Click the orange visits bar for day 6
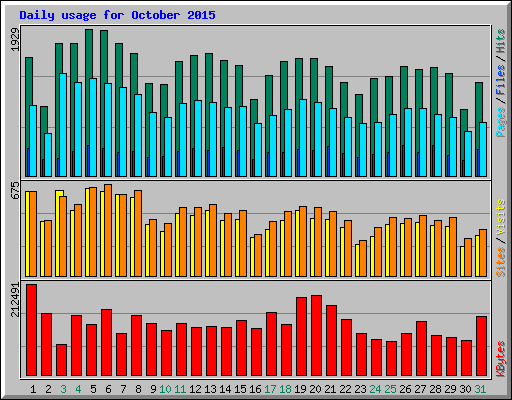The image size is (512, 400). (x=108, y=230)
